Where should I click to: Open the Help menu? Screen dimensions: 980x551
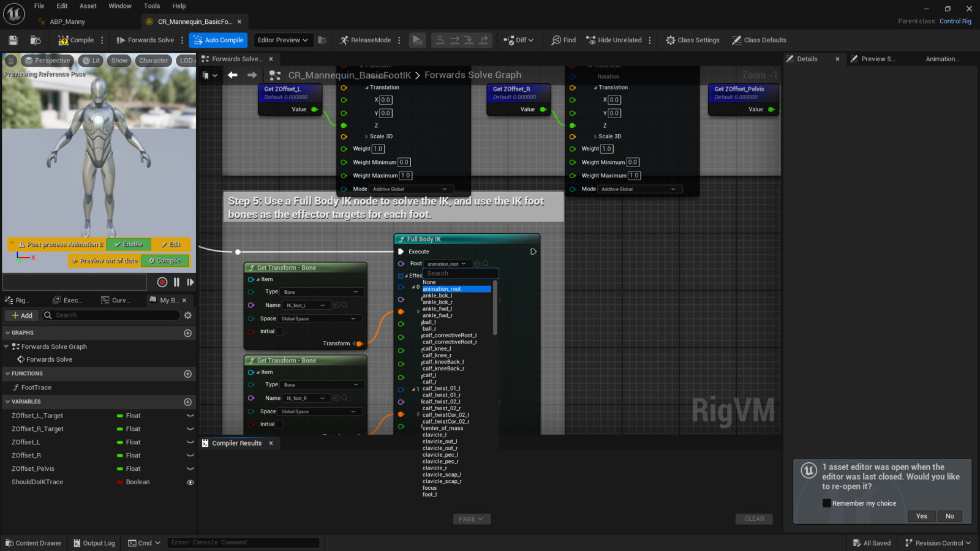(x=179, y=6)
